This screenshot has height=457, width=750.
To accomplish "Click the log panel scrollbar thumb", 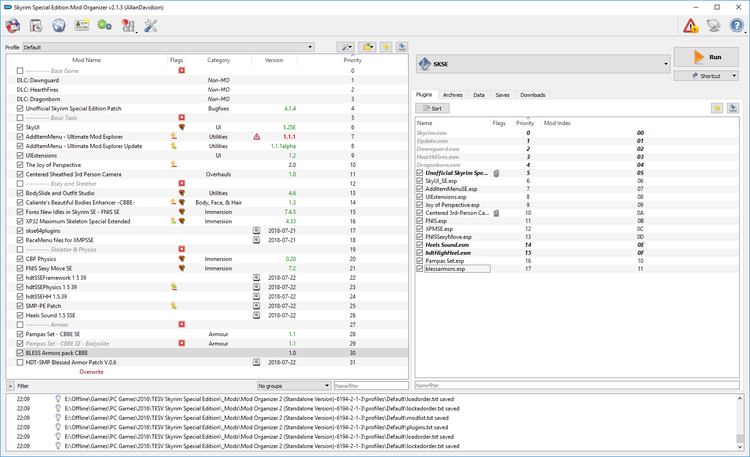I will pos(740,438).
